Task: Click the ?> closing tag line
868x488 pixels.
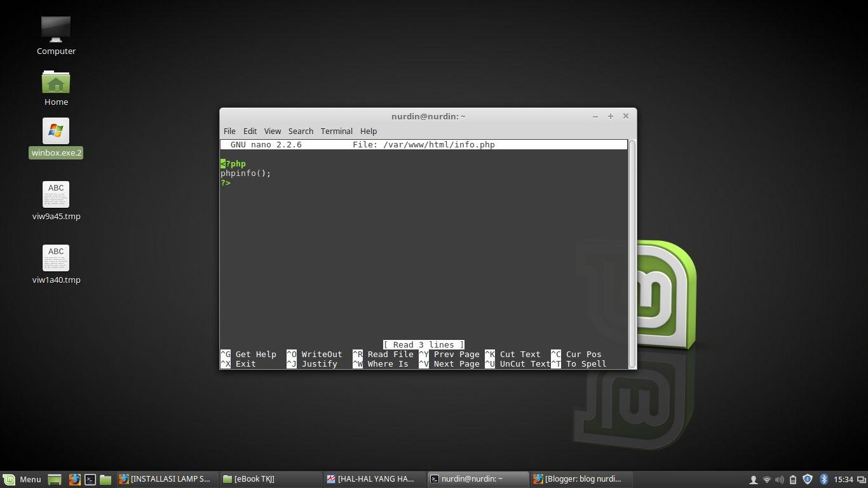Action: point(226,183)
